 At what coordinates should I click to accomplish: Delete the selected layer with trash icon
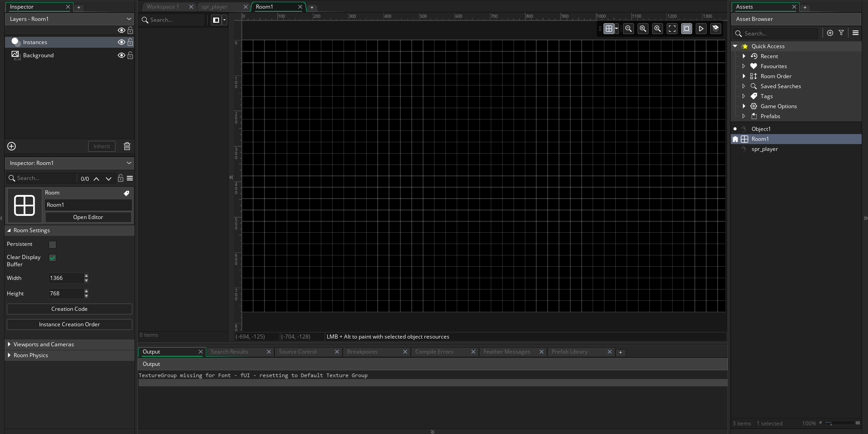click(x=127, y=146)
